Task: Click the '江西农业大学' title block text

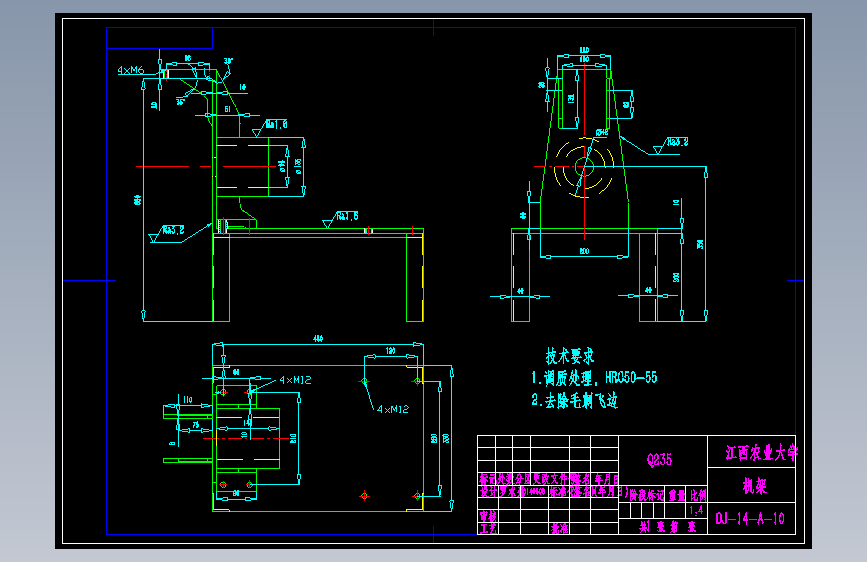Action: click(x=761, y=453)
